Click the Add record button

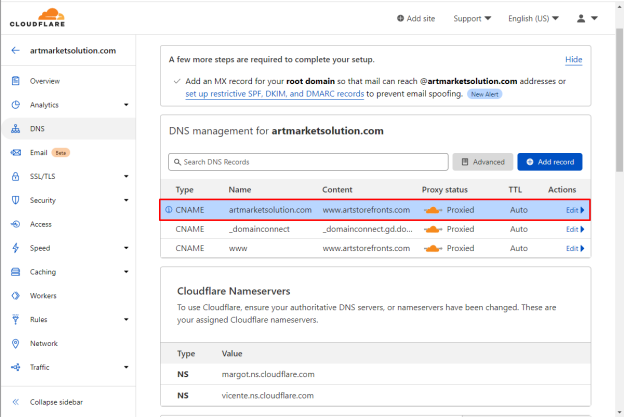click(550, 162)
